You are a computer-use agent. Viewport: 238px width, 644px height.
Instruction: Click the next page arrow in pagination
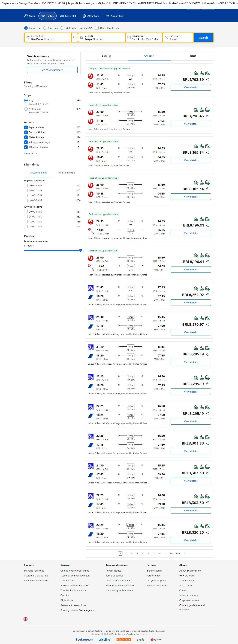[184, 553]
